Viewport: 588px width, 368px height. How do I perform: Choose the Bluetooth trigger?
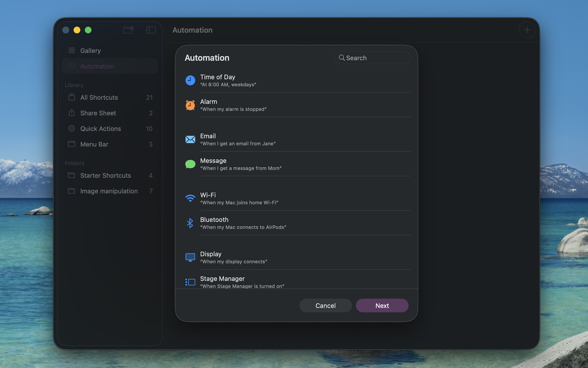[x=296, y=223]
